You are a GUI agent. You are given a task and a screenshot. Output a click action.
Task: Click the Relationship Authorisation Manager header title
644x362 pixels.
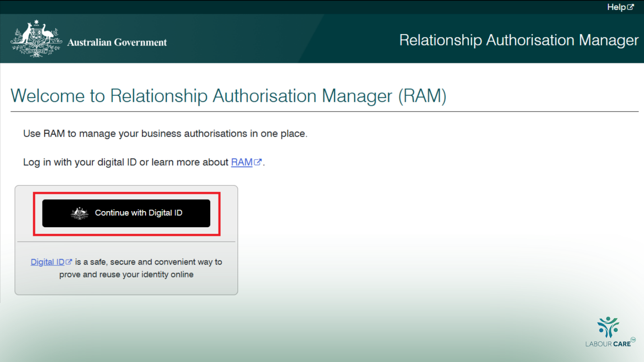tap(519, 40)
